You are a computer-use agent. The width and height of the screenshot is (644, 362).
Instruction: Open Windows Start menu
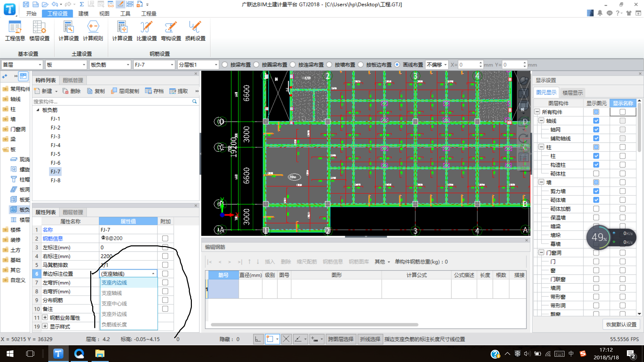[x=10, y=354]
